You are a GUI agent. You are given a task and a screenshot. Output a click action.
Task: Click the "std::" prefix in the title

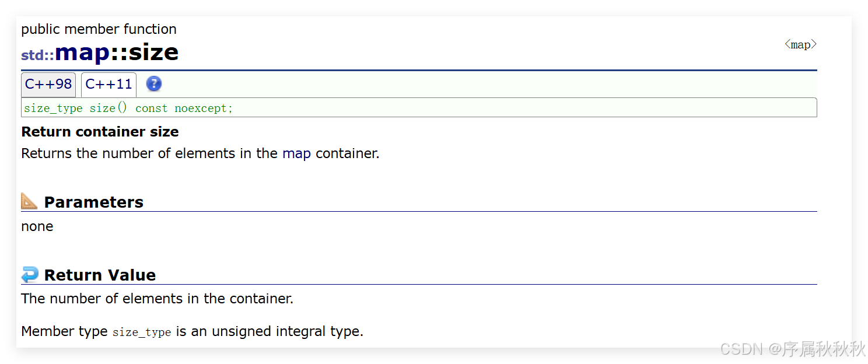(37, 55)
